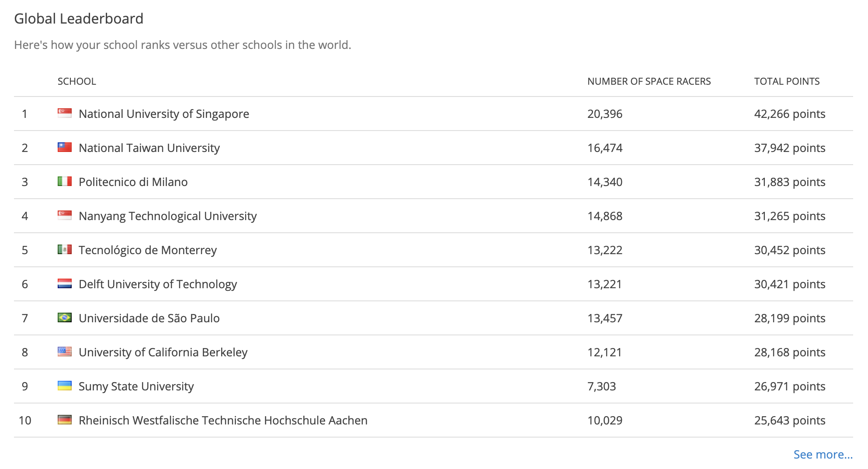This screenshot has height=469, width=868.
Task: Open the See more... link
Action: pyautogui.click(x=823, y=455)
